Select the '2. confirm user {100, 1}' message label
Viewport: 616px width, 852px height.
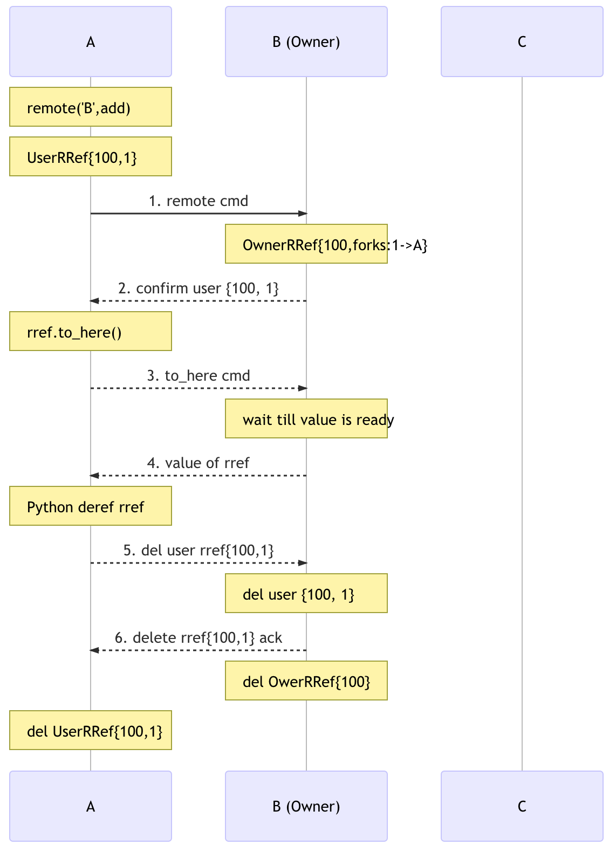(199, 288)
